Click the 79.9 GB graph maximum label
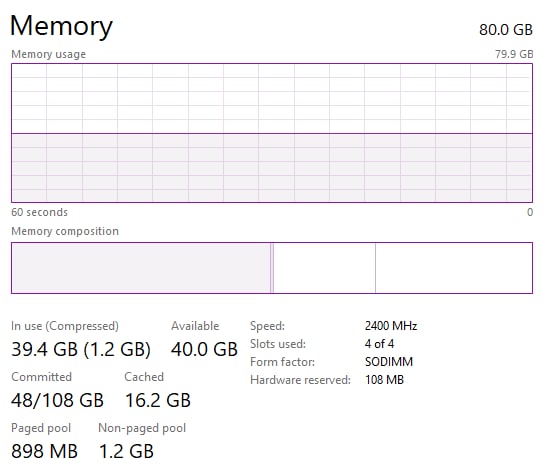This screenshot has width=543, height=467. [514, 54]
